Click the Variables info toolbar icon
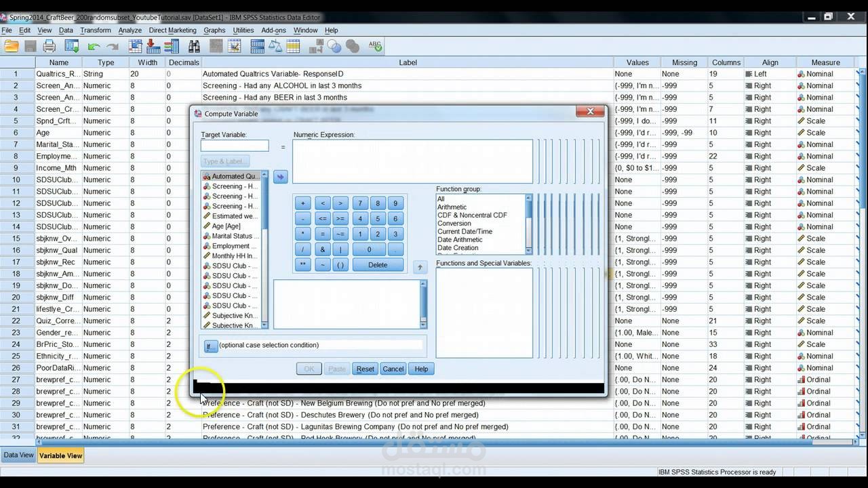 click(172, 46)
